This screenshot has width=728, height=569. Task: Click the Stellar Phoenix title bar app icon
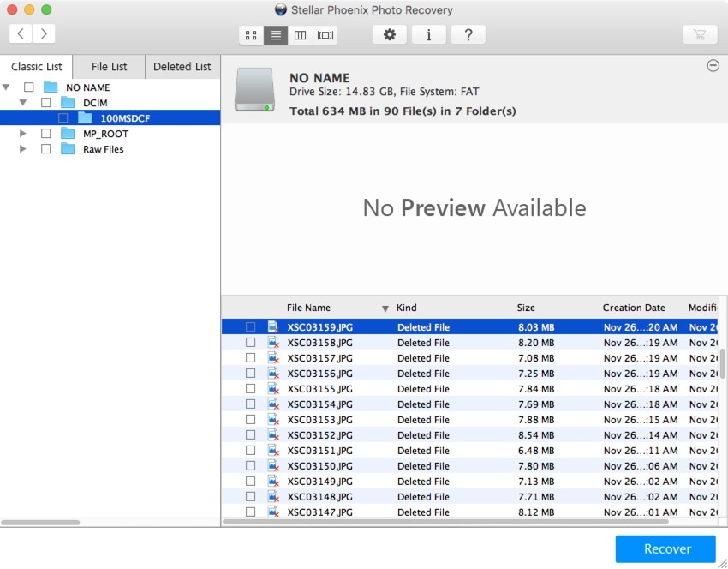pyautogui.click(x=280, y=9)
